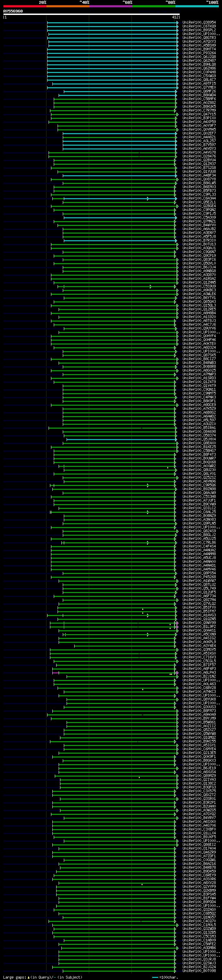The image size is (222, 980).
Task: Select hit label UniRef100_Q47Y15
Action: [199, 114]
